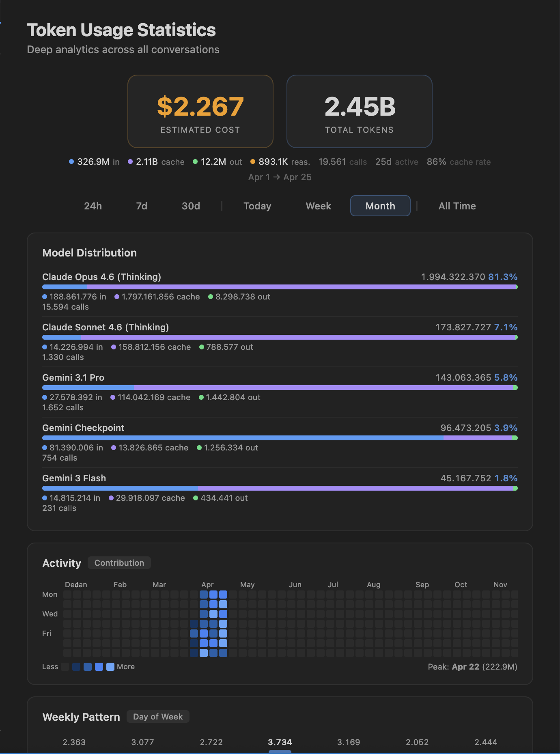The image size is (560, 754).
Task: Click the 893.1K reas. stat
Action: tap(280, 162)
